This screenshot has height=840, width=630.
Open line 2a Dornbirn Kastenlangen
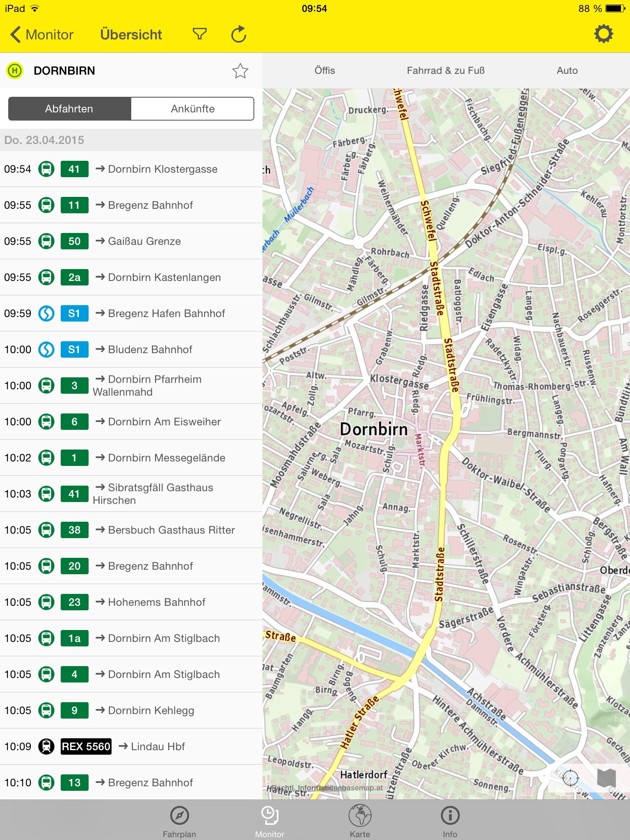point(131,277)
